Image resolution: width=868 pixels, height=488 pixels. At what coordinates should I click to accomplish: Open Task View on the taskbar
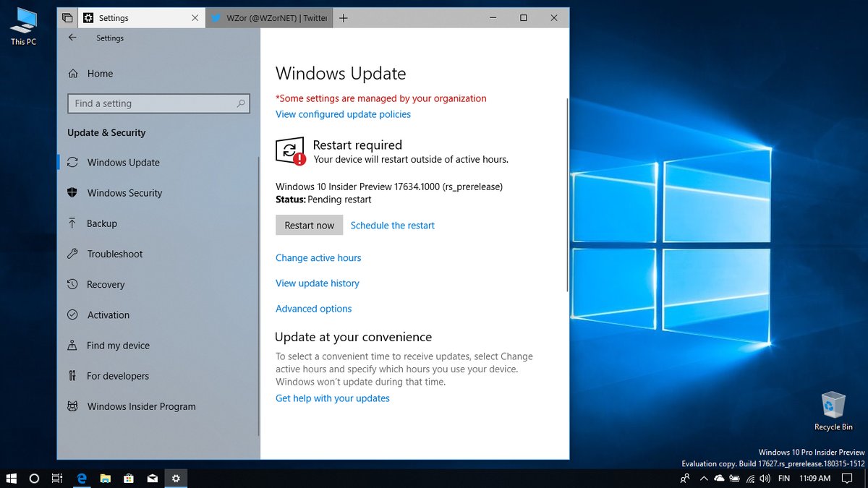tap(57, 479)
